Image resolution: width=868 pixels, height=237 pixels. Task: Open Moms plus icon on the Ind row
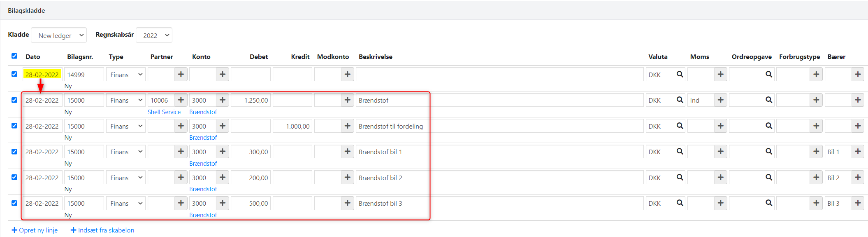click(x=720, y=100)
